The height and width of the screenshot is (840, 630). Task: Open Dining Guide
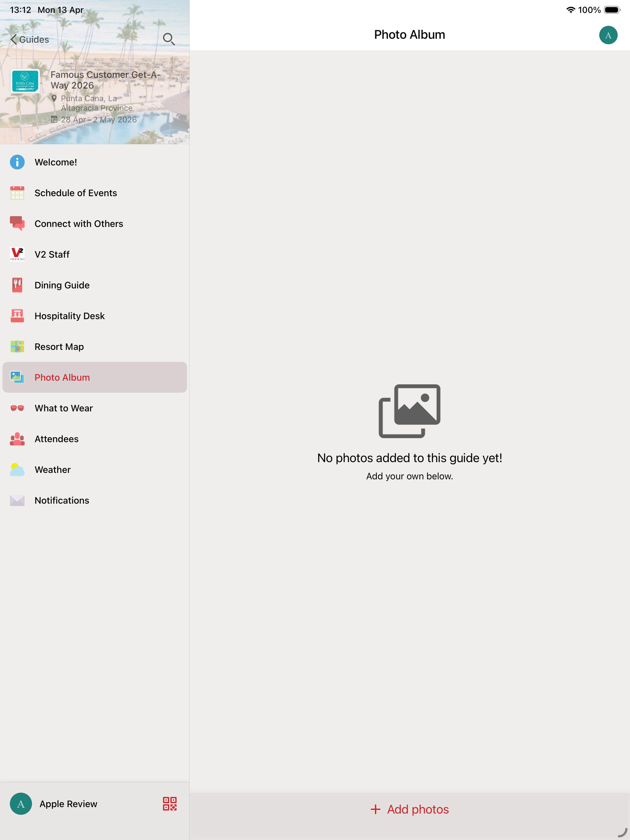(95, 285)
